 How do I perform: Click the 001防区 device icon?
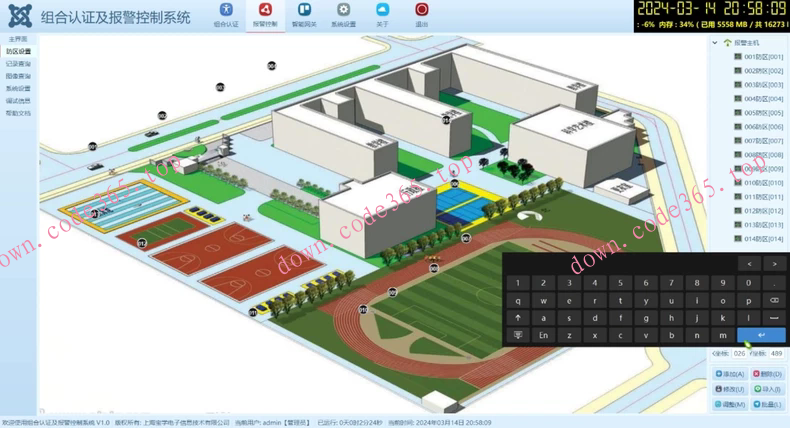(x=738, y=57)
